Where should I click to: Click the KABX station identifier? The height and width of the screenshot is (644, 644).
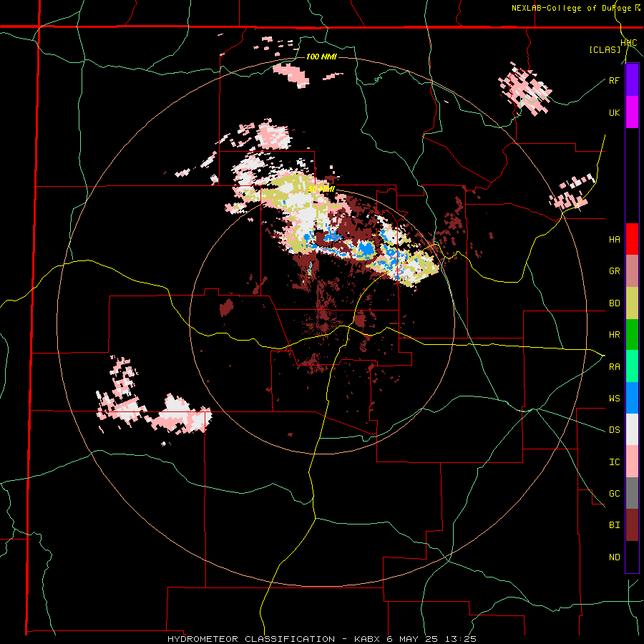pos(366,639)
